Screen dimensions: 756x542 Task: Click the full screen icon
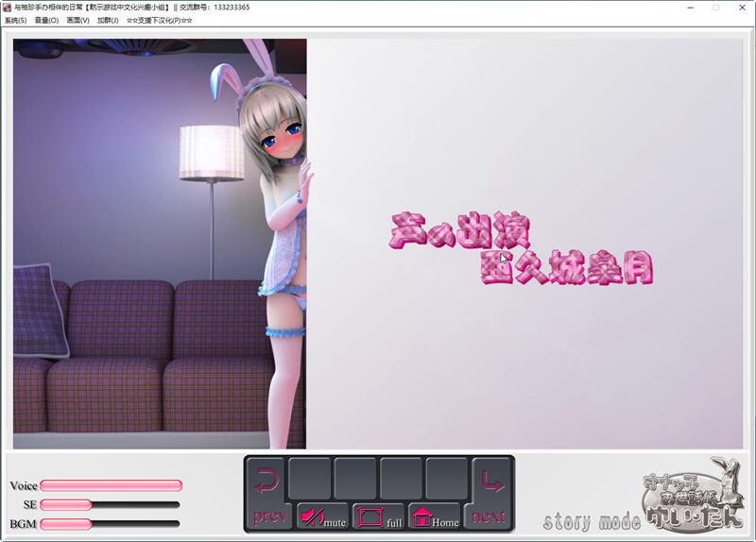pyautogui.click(x=369, y=517)
